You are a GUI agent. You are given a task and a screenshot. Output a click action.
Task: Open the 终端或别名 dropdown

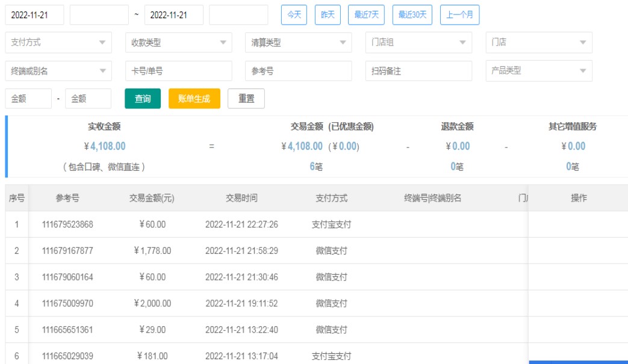point(58,71)
